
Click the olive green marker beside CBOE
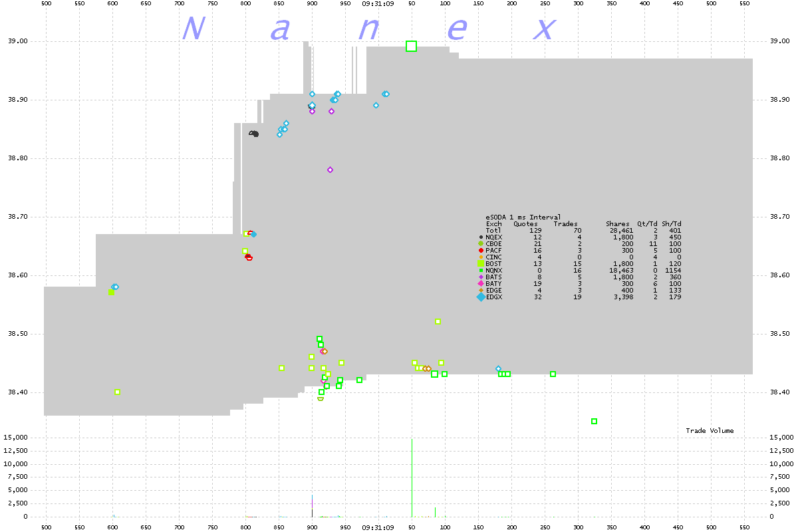pyautogui.click(x=481, y=243)
